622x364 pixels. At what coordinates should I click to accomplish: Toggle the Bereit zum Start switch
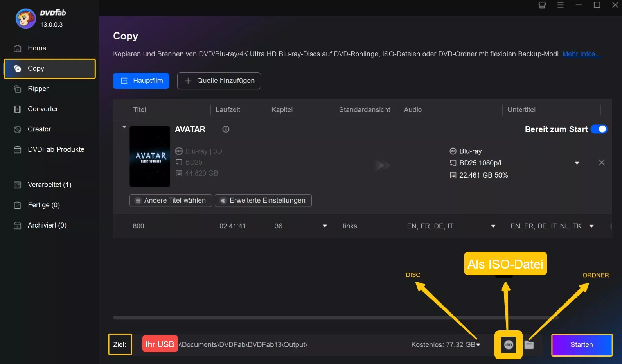coord(599,129)
